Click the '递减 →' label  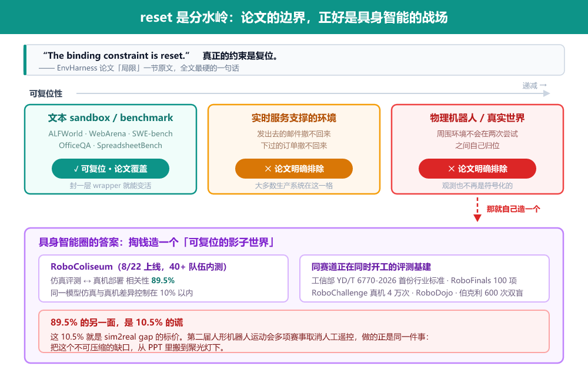pyautogui.click(x=534, y=85)
